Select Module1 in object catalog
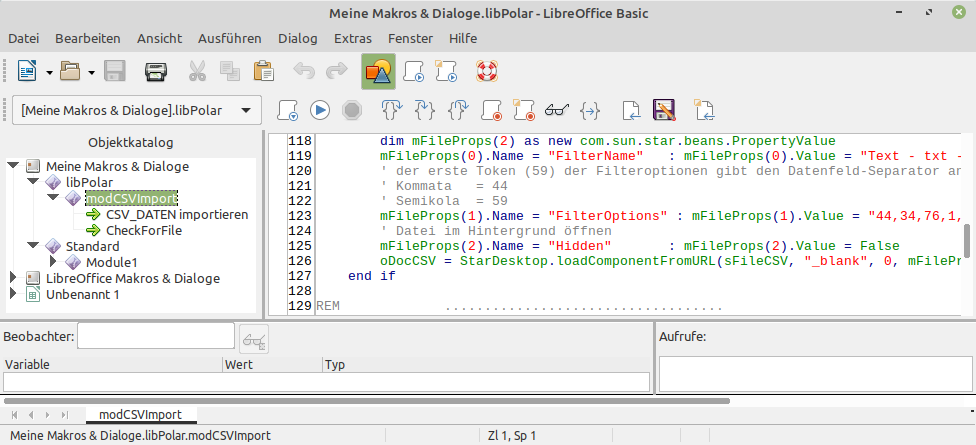This screenshot has width=976, height=445. (111, 262)
